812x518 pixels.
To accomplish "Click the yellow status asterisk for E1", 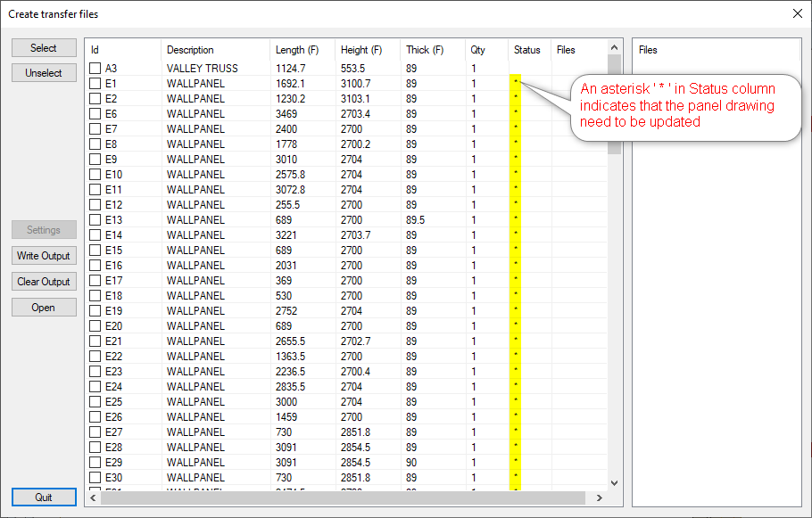I will click(x=516, y=83).
